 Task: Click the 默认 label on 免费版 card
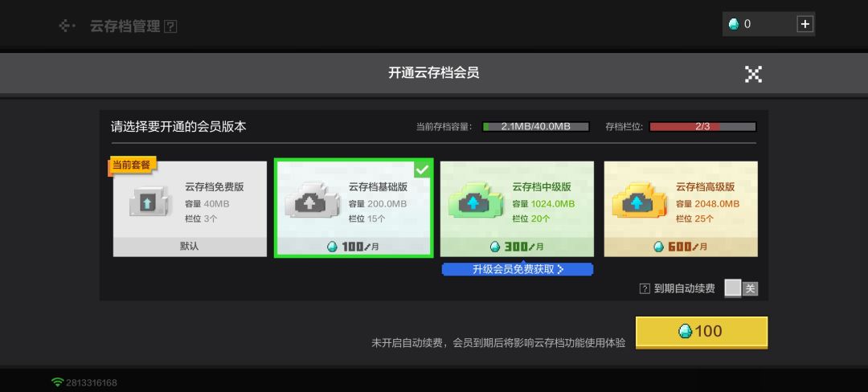(x=190, y=247)
